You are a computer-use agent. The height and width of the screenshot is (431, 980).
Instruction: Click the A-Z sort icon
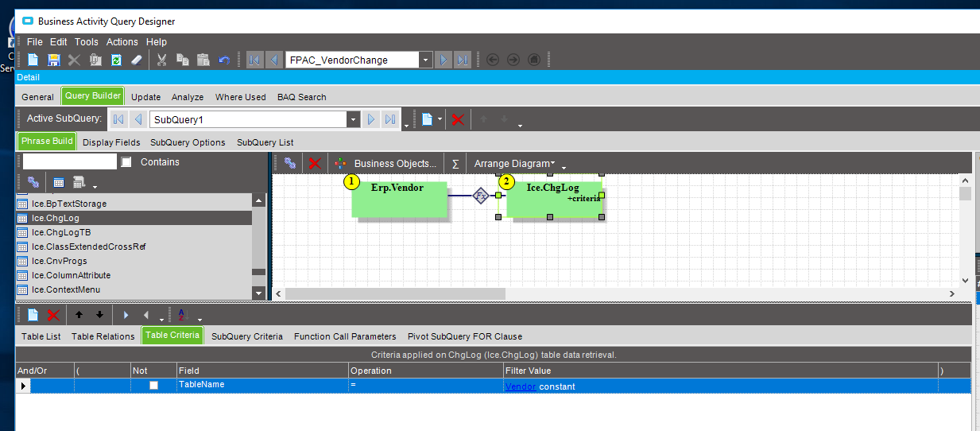pos(182,314)
